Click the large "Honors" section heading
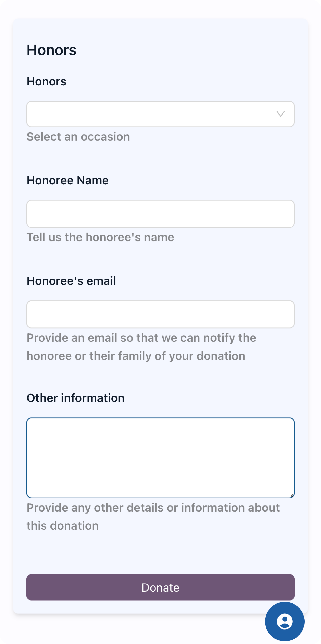Image resolution: width=321 pixels, height=644 pixels. [x=51, y=50]
